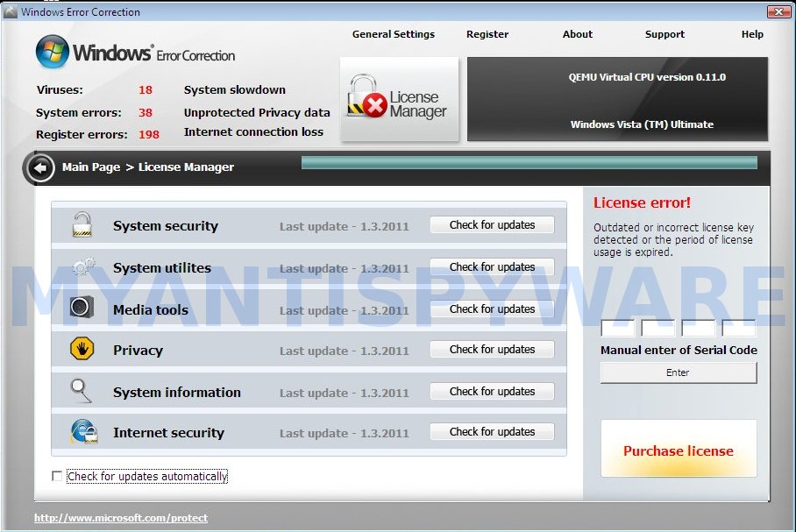Open the microsoft.com/protect link

point(121,518)
